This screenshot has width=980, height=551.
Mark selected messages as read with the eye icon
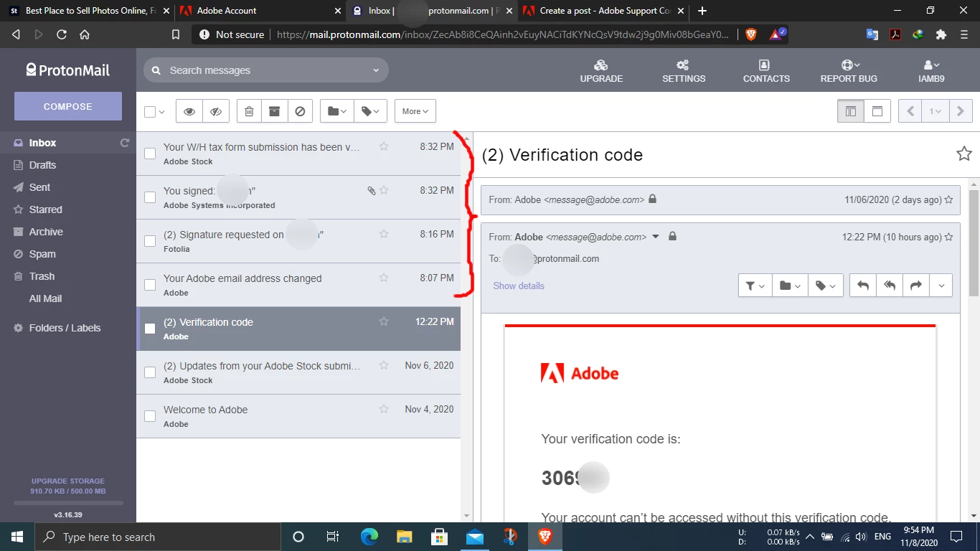[189, 111]
